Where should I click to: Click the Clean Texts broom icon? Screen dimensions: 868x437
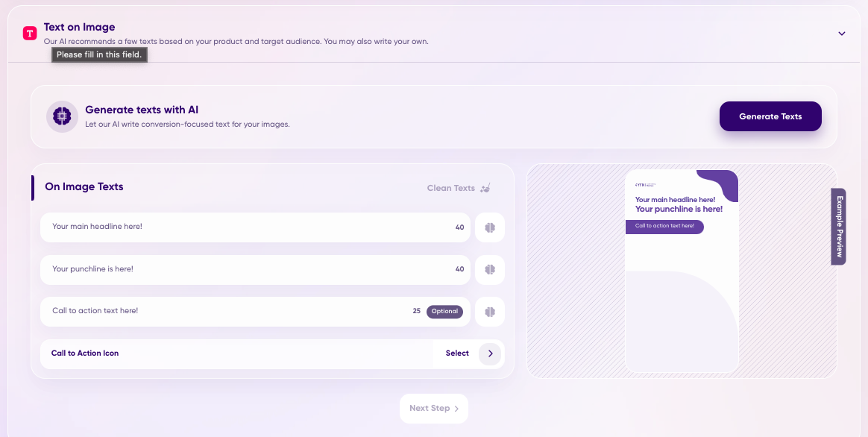(x=486, y=188)
